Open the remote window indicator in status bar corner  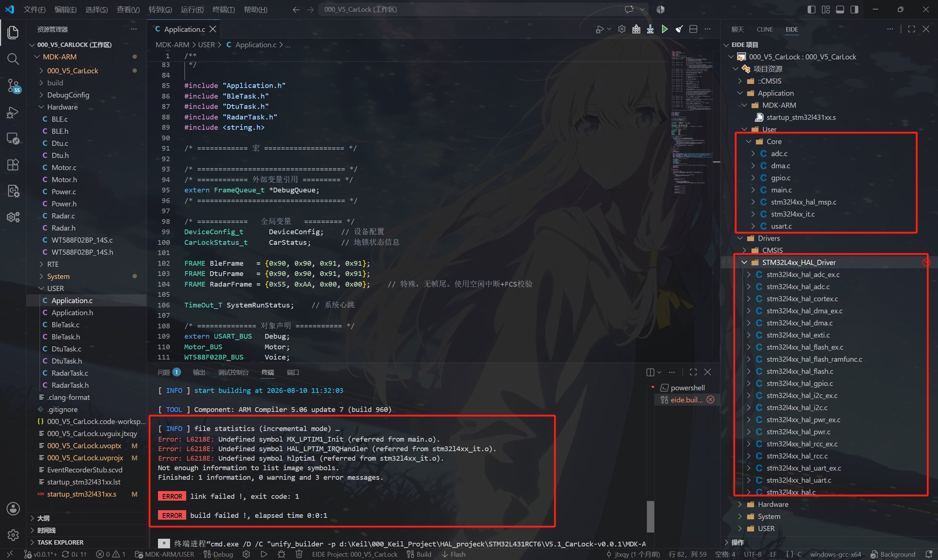click(x=10, y=554)
